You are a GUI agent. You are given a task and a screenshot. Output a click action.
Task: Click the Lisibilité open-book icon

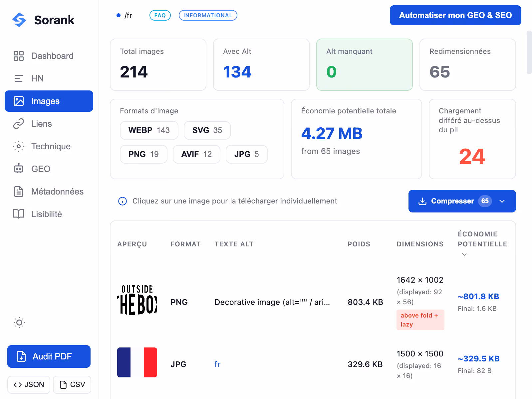(19, 214)
